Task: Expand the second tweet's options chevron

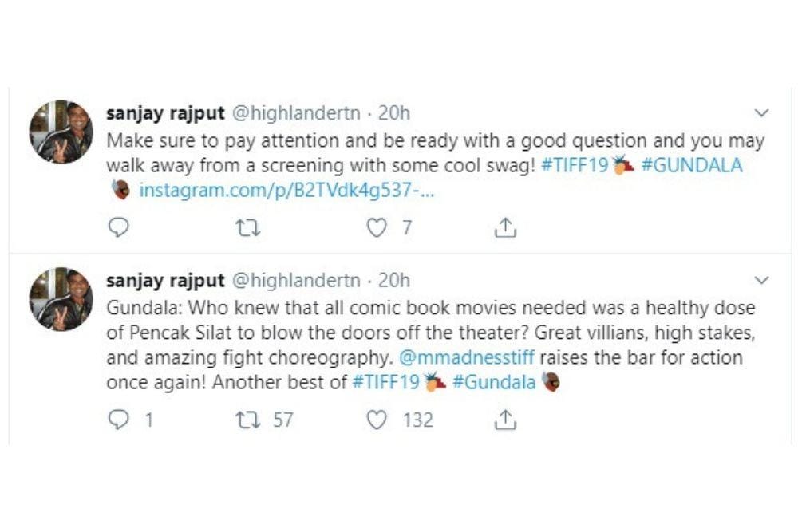Action: point(761,280)
